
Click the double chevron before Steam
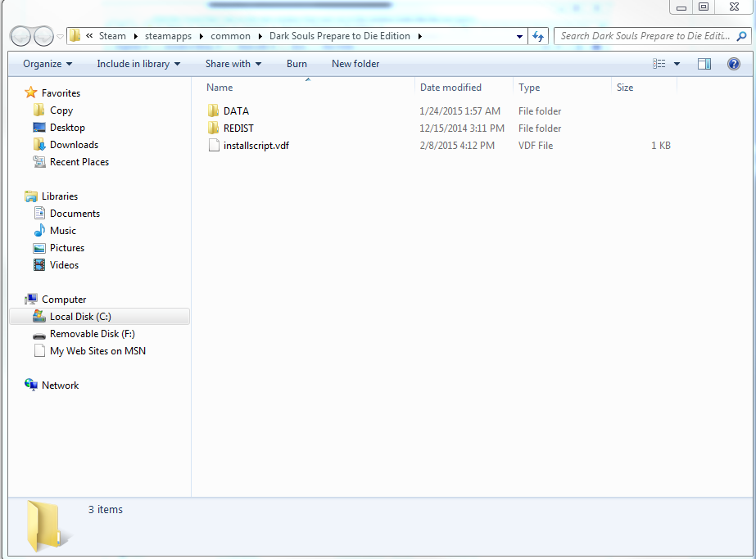click(89, 36)
